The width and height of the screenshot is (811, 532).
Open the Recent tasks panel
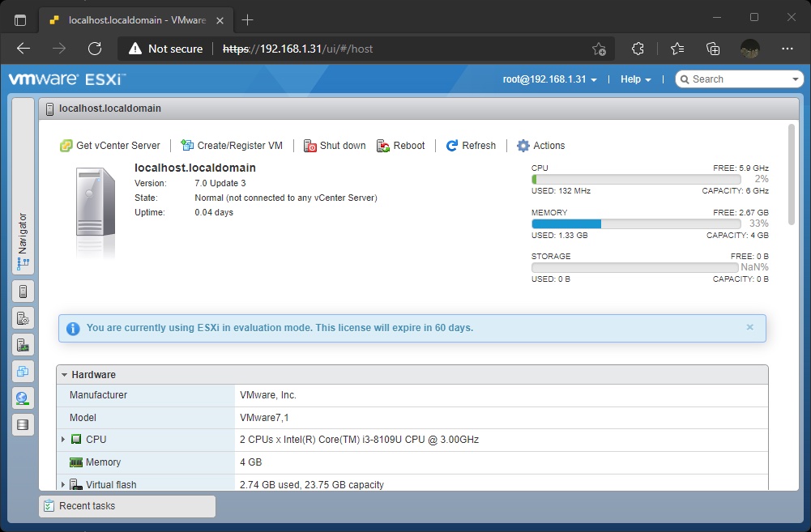click(127, 506)
